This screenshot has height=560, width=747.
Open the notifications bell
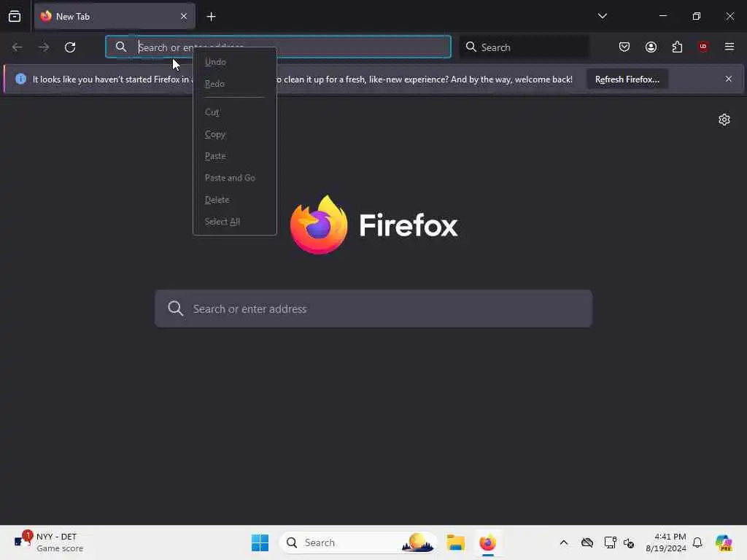[x=697, y=542]
